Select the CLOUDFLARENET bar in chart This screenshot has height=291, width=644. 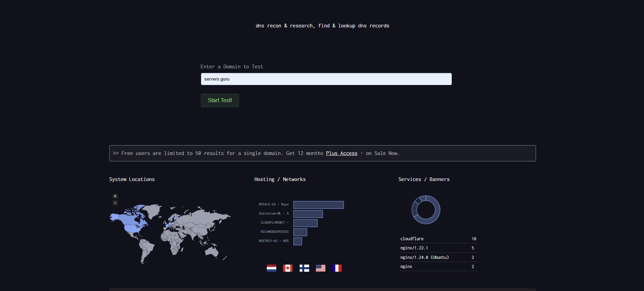(305, 223)
